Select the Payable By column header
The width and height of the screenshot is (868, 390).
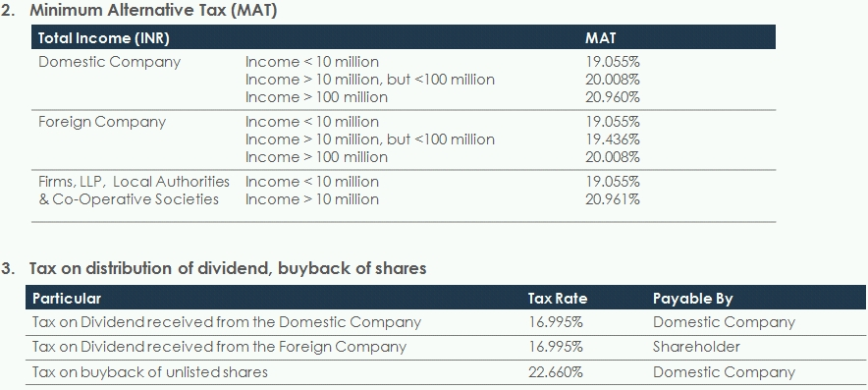tap(692, 300)
